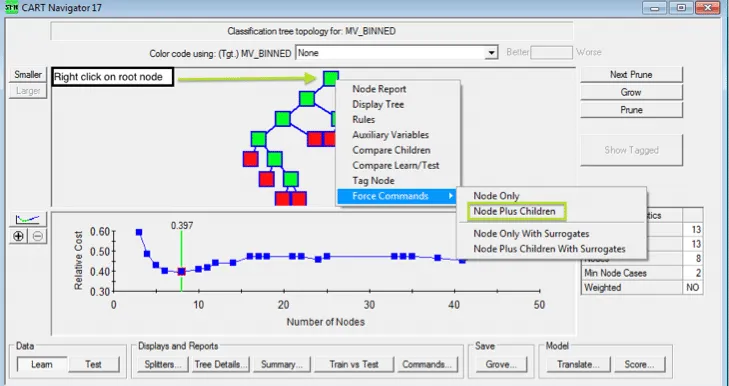Click the Next Prune button
Viewport: 729px width, 386px height.
point(631,74)
